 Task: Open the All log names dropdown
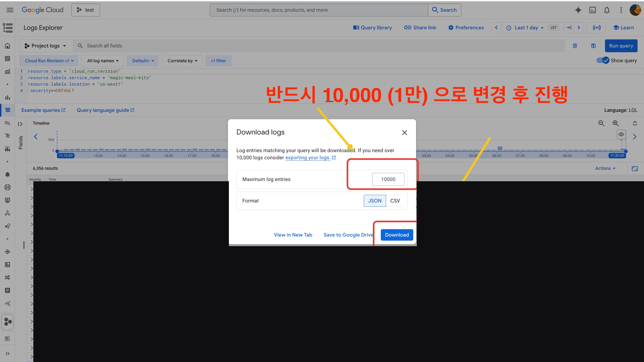point(102,61)
